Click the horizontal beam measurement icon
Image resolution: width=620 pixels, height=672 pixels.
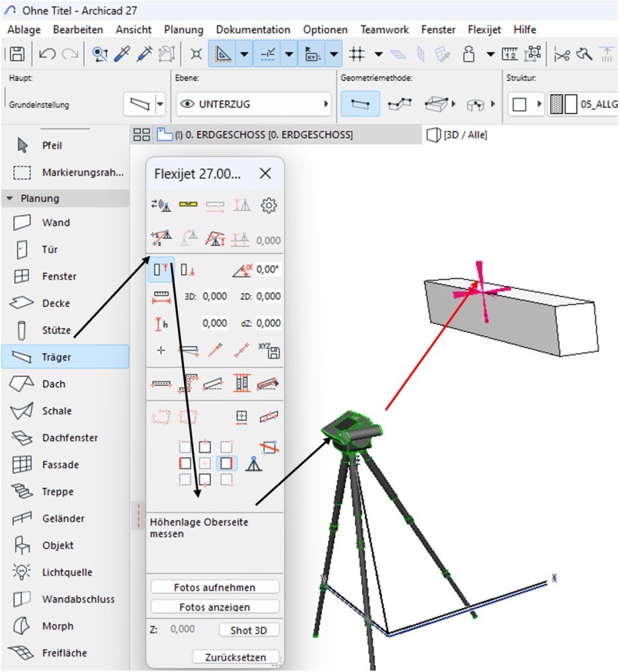pyautogui.click(x=161, y=384)
